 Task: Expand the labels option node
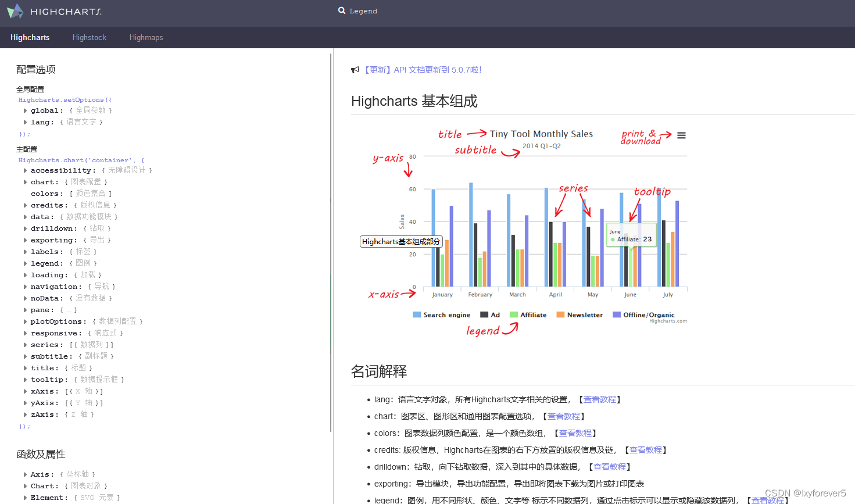click(x=25, y=252)
